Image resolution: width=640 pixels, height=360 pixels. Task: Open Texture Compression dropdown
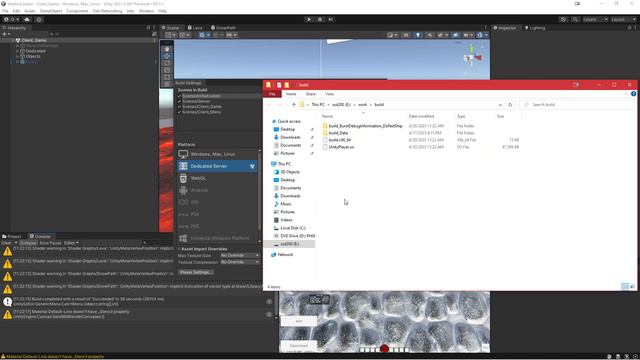240,262
